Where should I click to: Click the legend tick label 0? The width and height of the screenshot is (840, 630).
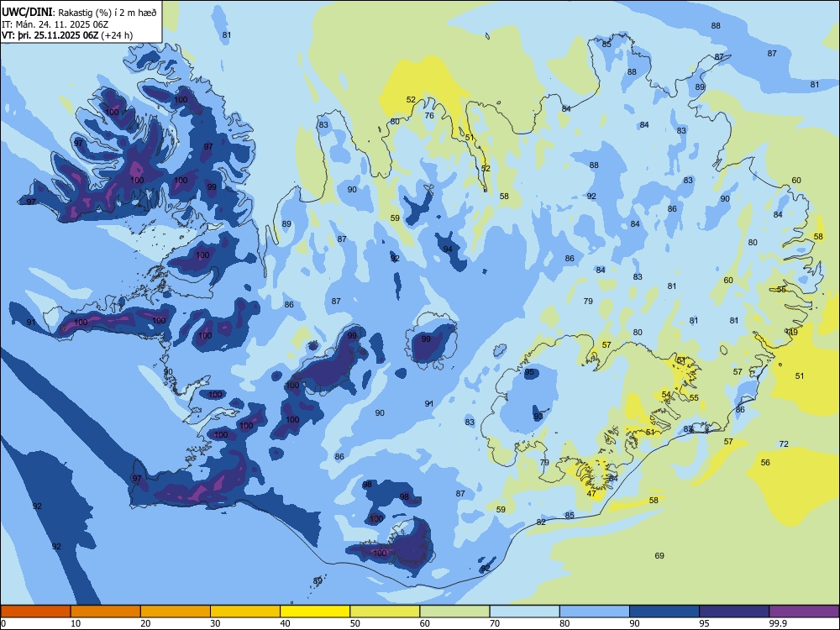(x=3, y=623)
